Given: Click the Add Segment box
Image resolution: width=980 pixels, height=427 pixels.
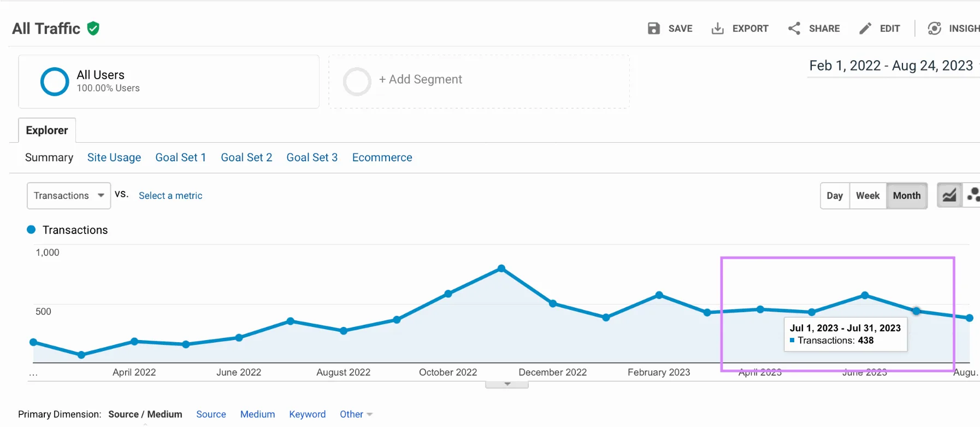Looking at the screenshot, I should pyautogui.click(x=479, y=81).
